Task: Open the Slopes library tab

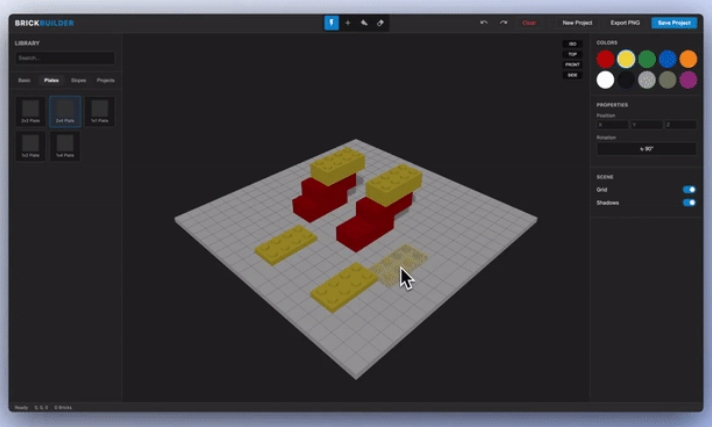Action: [x=78, y=80]
